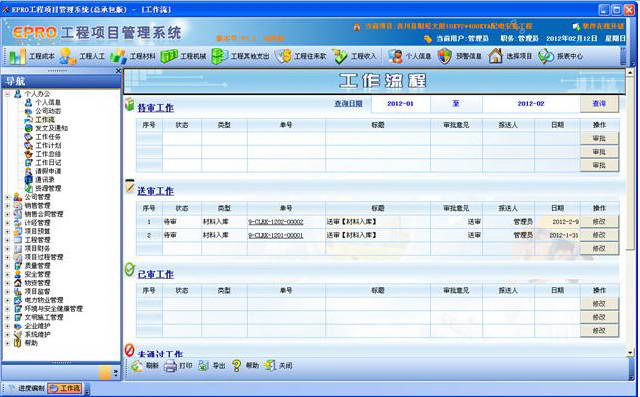Close the 导航 panel with the X
The width and height of the screenshot is (640, 397).
[x=118, y=71]
